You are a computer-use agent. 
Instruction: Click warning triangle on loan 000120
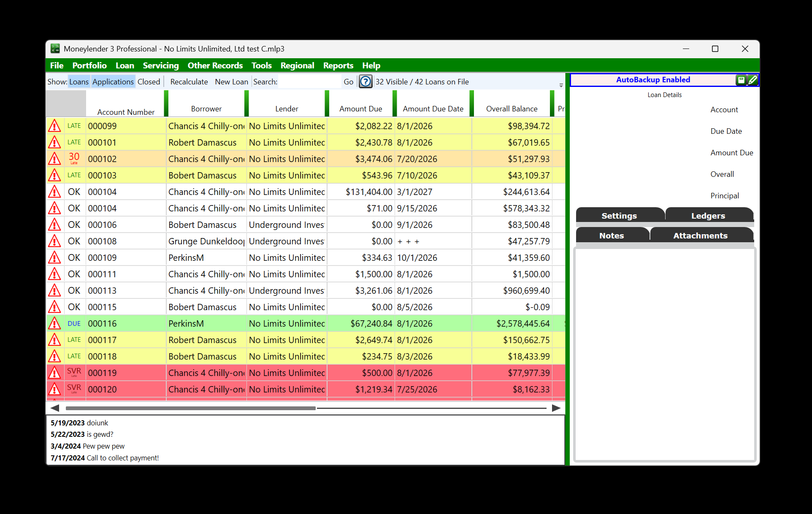coord(54,389)
